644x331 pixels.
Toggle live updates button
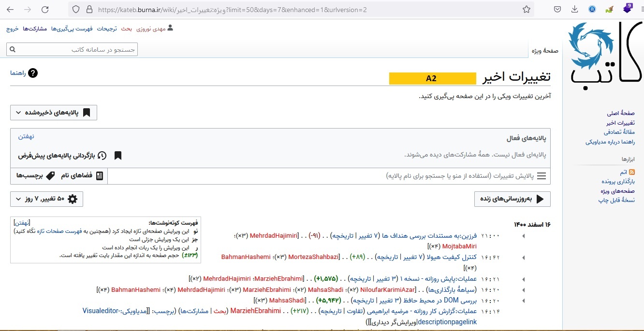coord(512,199)
